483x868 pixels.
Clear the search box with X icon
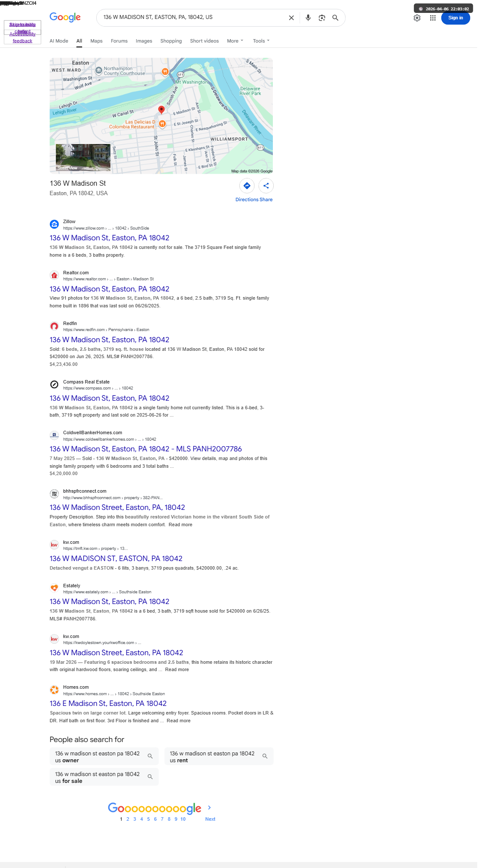click(x=291, y=18)
